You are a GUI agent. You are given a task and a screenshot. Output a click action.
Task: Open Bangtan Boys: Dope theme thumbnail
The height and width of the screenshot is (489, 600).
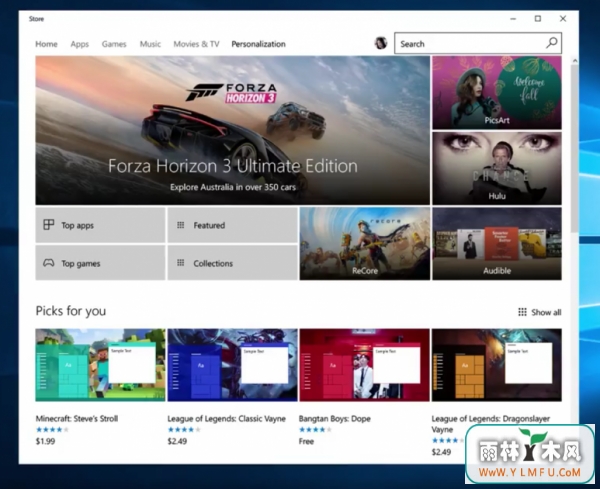(x=364, y=365)
